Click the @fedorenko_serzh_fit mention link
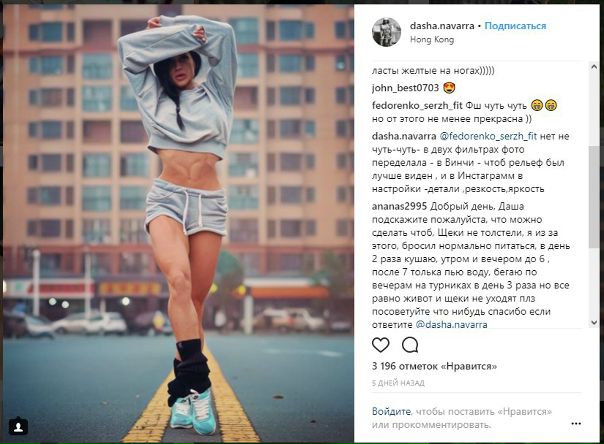604x444 pixels. click(x=488, y=136)
